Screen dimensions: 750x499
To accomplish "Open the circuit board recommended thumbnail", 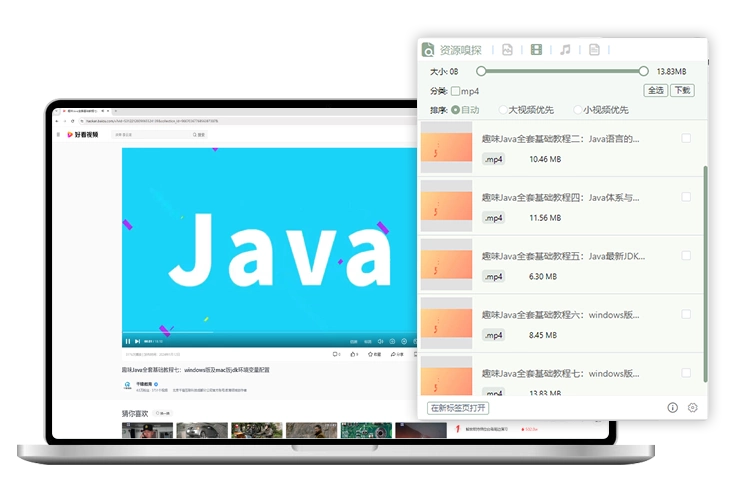I will point(366,430).
